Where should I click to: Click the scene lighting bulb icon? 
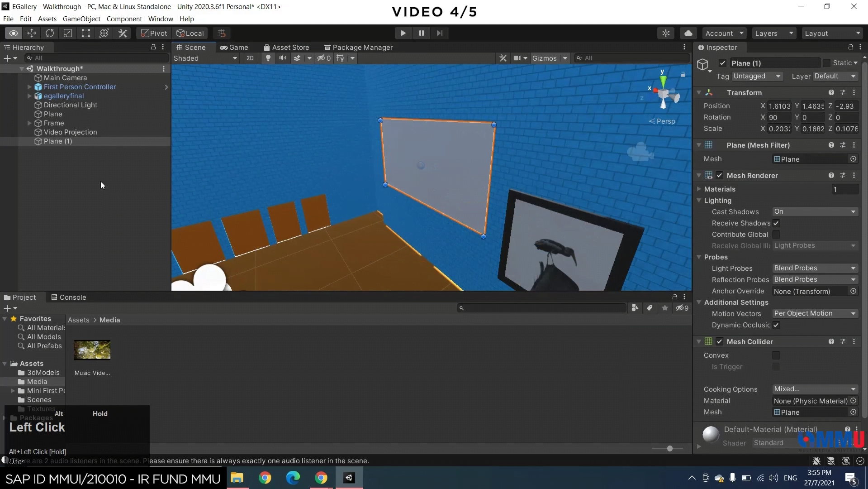tap(268, 58)
